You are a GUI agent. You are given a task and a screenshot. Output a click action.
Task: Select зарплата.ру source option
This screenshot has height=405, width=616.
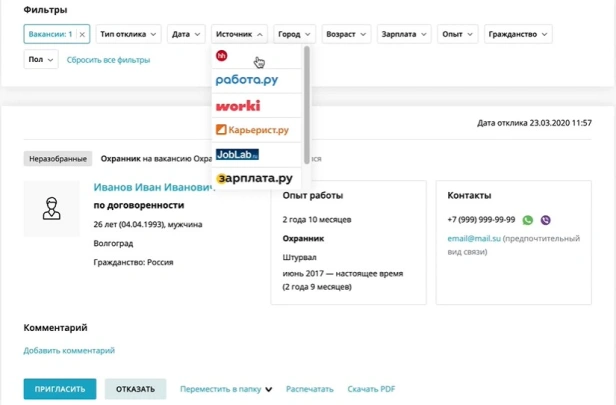(254, 178)
